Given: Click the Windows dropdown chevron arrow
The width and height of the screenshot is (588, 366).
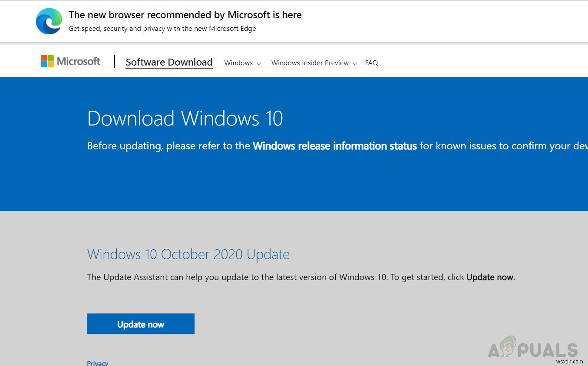Looking at the screenshot, I should [x=259, y=63].
